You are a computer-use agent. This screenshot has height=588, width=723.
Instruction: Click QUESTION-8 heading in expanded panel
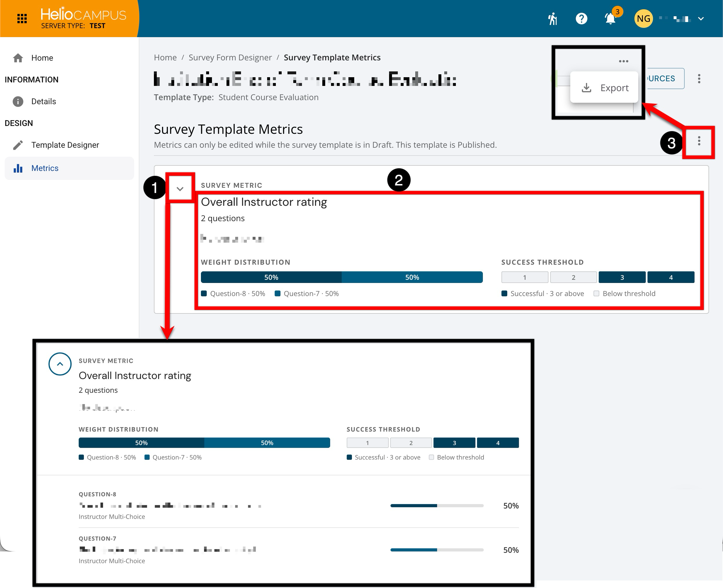[x=98, y=494]
